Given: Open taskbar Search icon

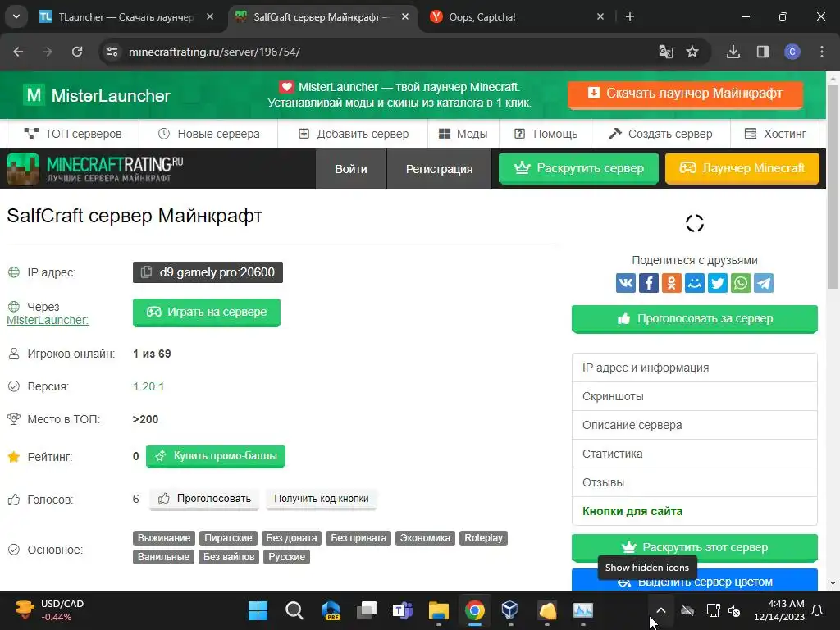Looking at the screenshot, I should pyautogui.click(x=294, y=610).
